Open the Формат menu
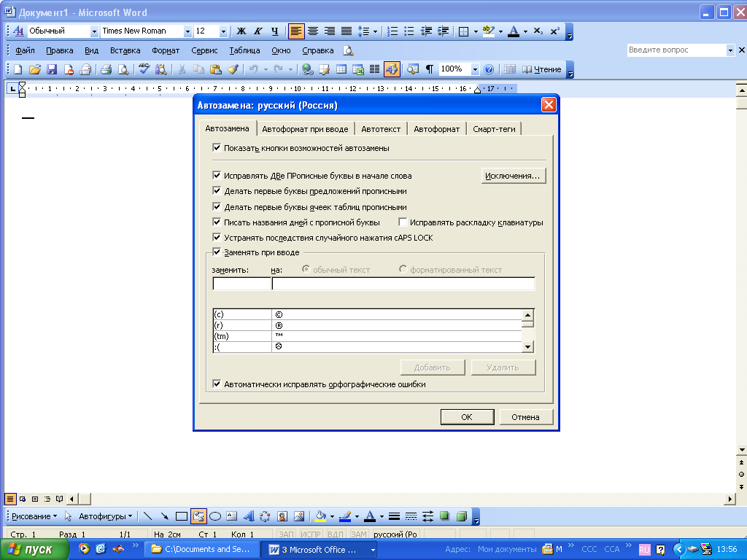This screenshot has width=747, height=560. [x=166, y=50]
